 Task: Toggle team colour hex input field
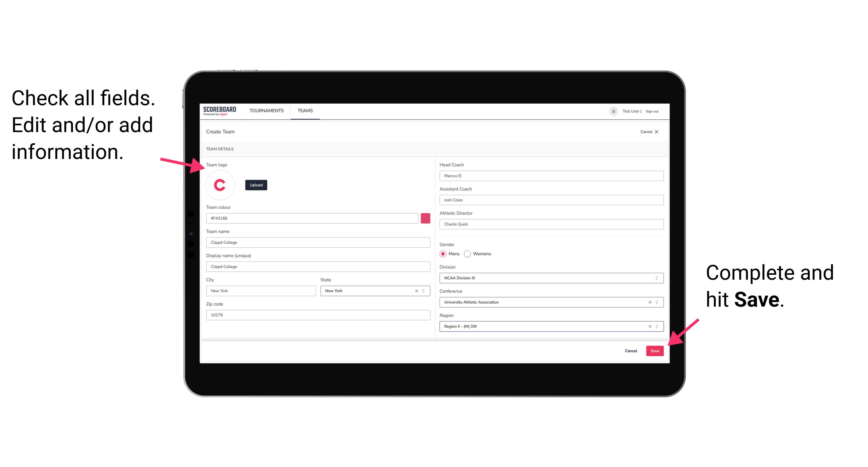coord(426,218)
